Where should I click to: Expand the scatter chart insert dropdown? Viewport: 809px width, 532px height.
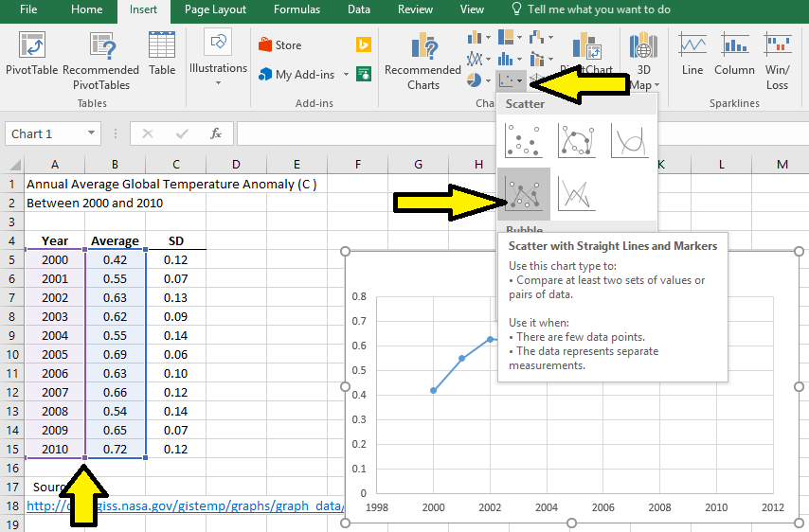tap(519, 81)
